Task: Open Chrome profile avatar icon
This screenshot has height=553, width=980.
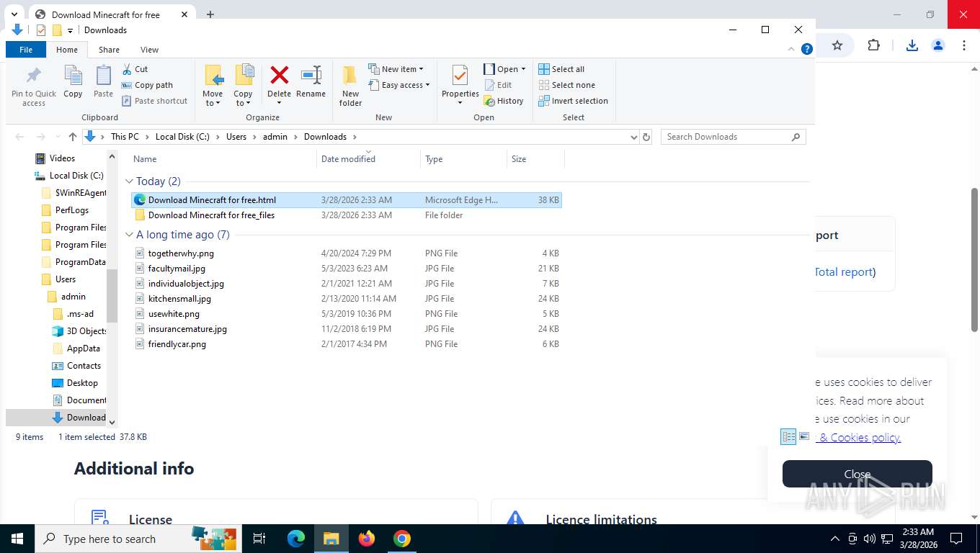Action: coord(938,45)
